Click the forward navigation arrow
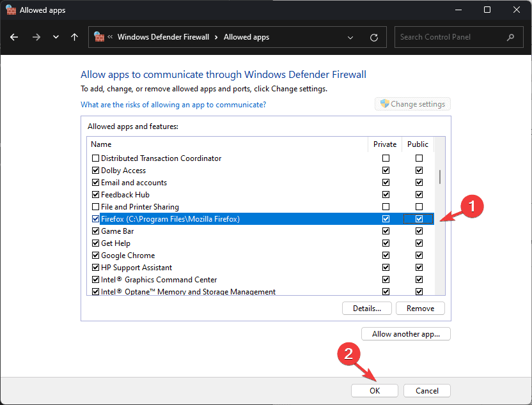532x405 pixels. pos(36,37)
